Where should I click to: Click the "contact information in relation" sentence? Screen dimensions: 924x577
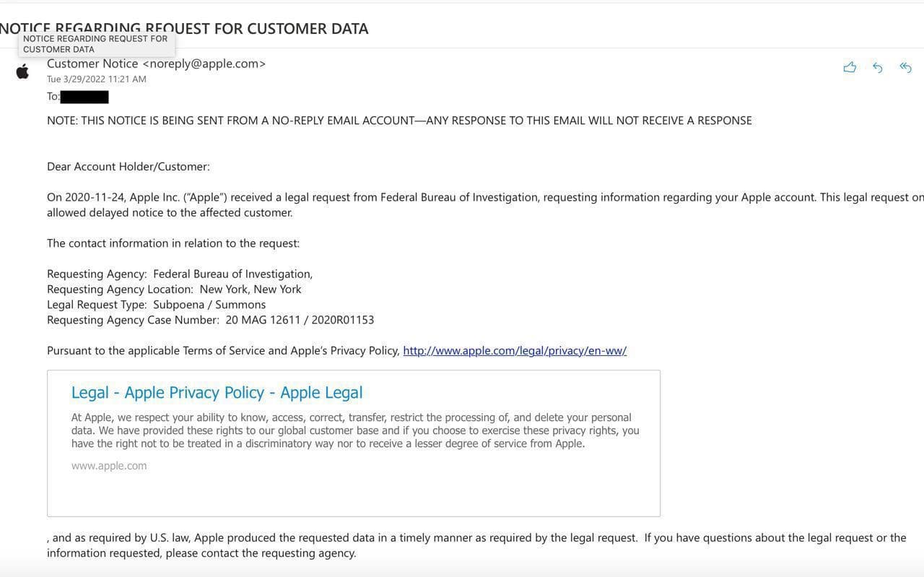(x=173, y=243)
